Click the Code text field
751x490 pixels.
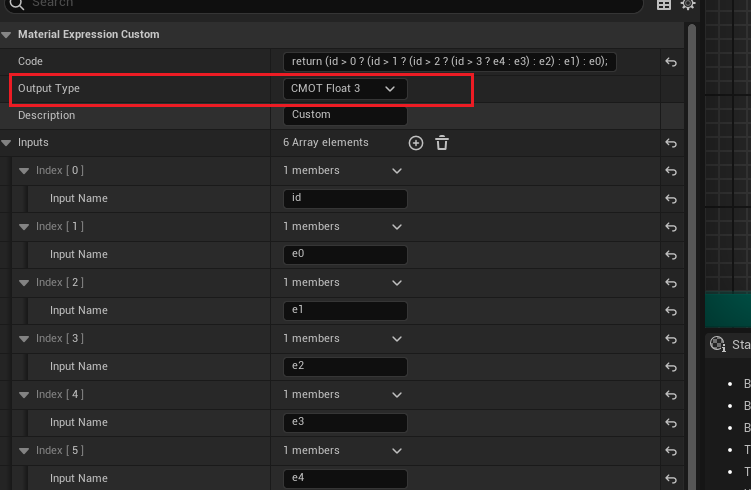click(x=450, y=62)
